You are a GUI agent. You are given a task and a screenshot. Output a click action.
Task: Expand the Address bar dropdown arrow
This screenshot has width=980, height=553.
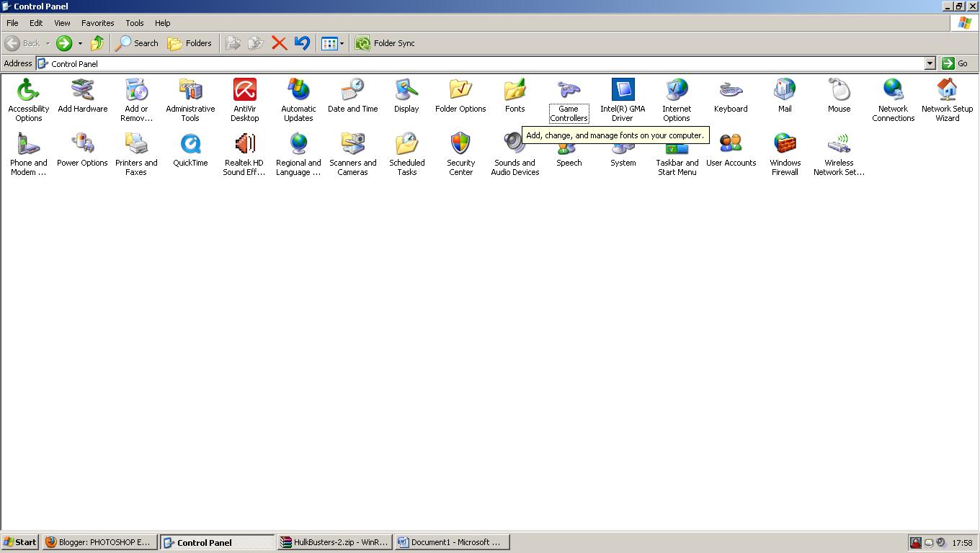[930, 63]
